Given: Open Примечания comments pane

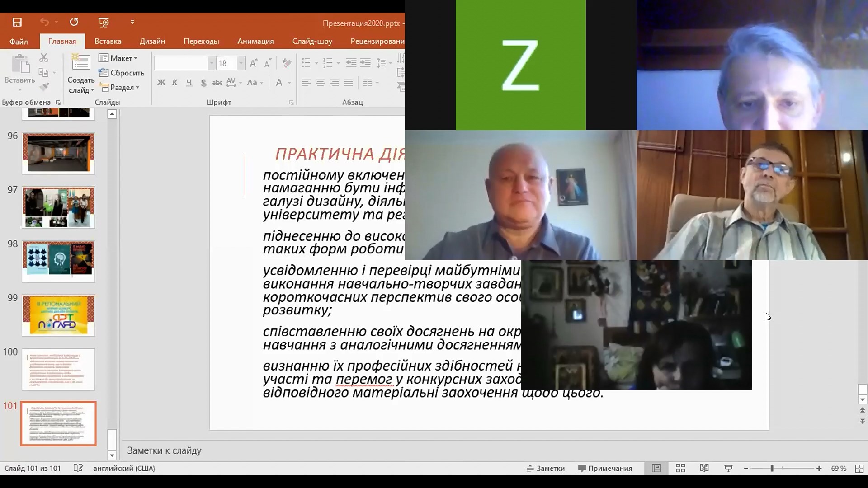Looking at the screenshot, I should point(605,469).
